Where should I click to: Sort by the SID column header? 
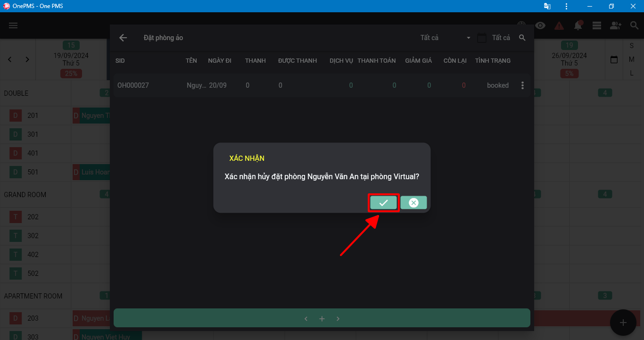click(x=120, y=61)
